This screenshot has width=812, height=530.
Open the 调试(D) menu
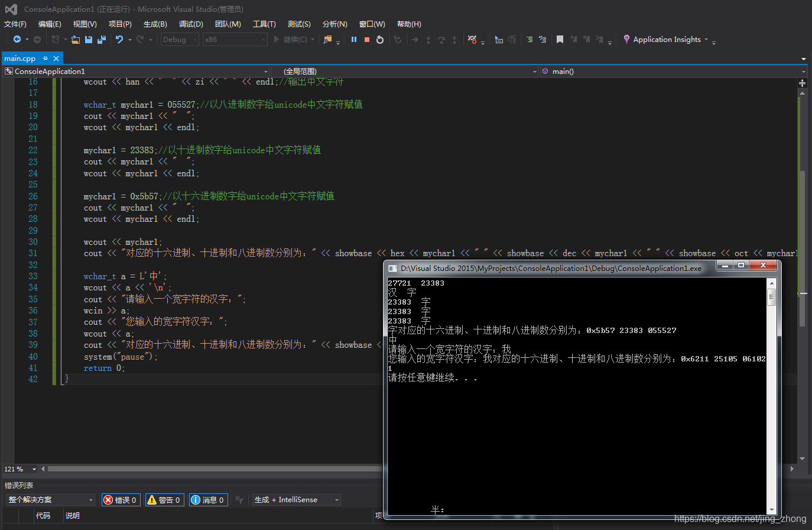pyautogui.click(x=191, y=24)
